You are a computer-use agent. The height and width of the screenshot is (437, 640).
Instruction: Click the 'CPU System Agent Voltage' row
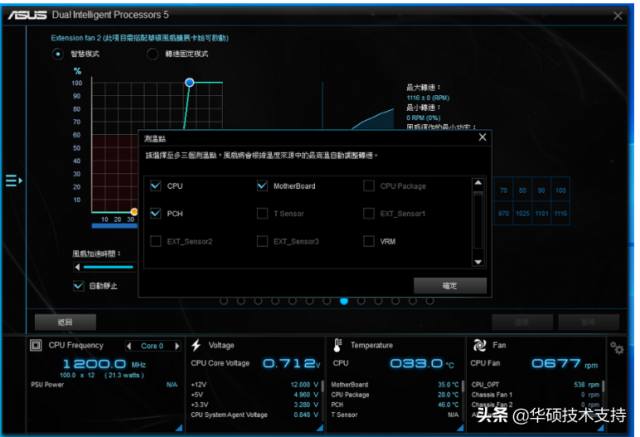pos(254,415)
